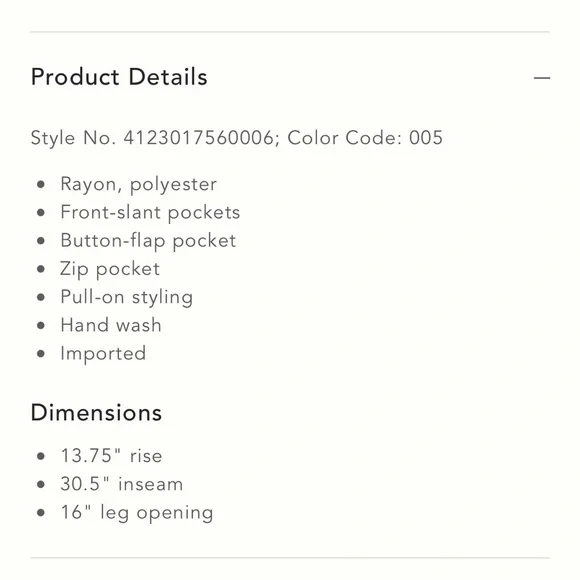Click the 30.5" inseam measurement

point(121,484)
